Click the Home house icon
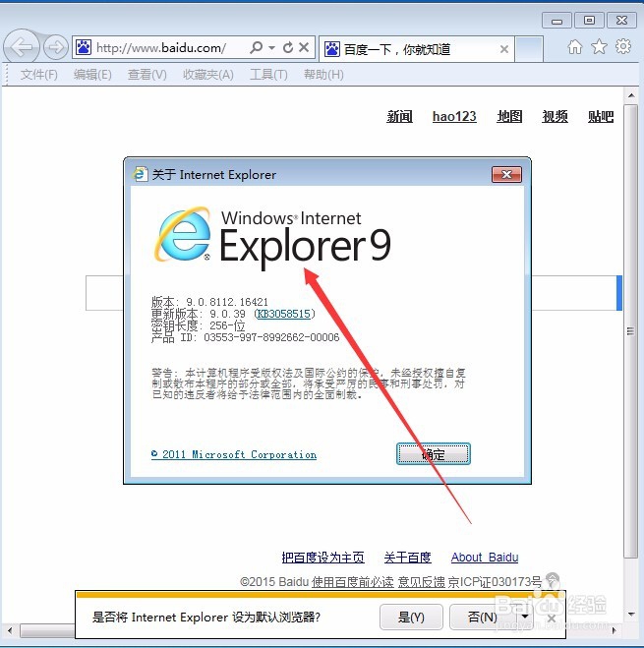Image resolution: width=644 pixels, height=648 pixels. coord(575,47)
